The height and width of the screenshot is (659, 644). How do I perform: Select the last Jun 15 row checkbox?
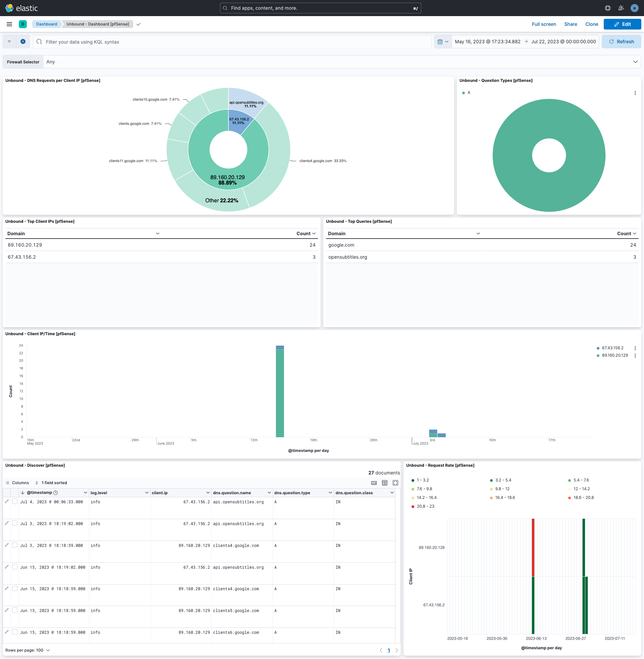tap(15, 631)
